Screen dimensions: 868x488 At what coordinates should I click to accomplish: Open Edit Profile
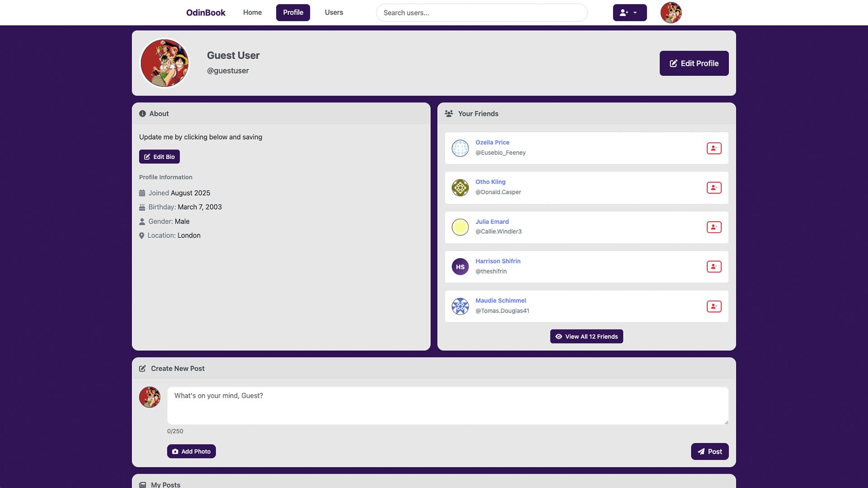pos(693,63)
